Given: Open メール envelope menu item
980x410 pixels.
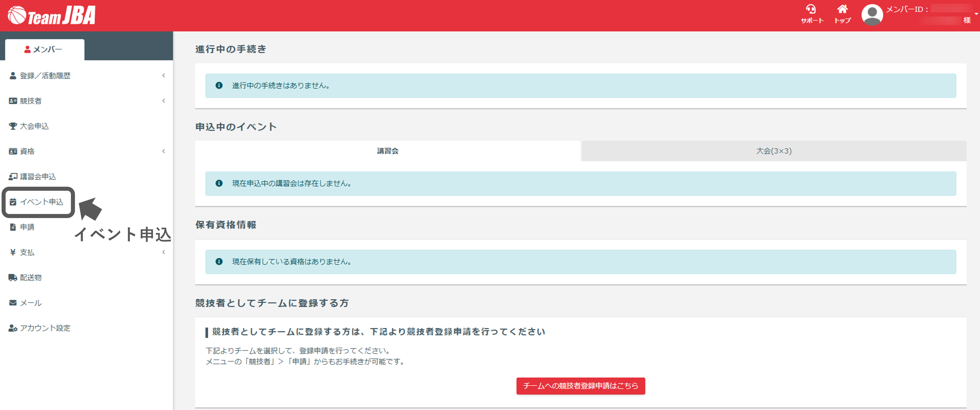Looking at the screenshot, I should click(x=30, y=303).
